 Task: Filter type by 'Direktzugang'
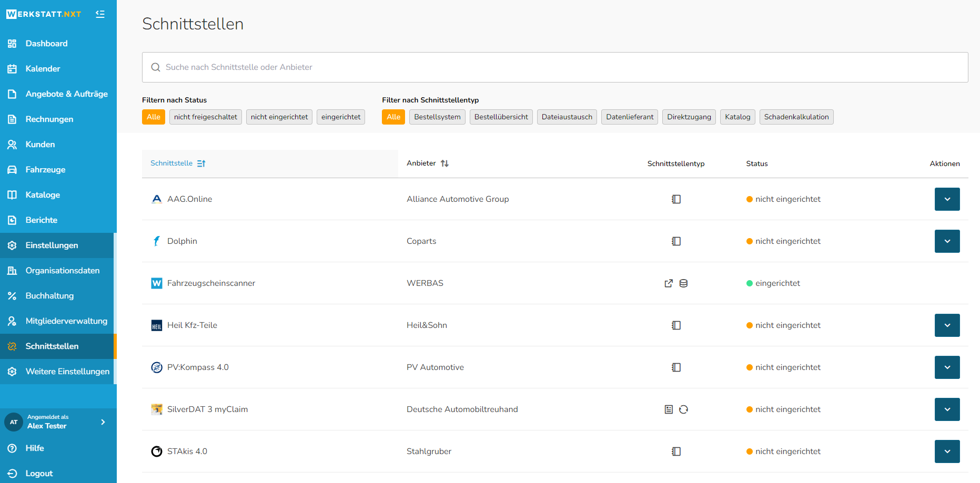click(x=689, y=117)
